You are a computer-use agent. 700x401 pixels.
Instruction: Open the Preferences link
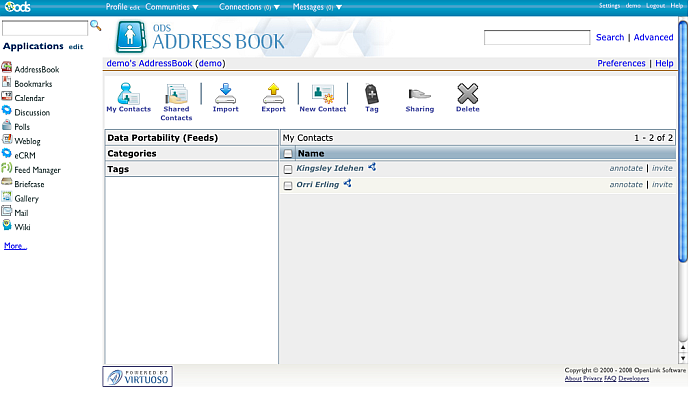coord(621,63)
